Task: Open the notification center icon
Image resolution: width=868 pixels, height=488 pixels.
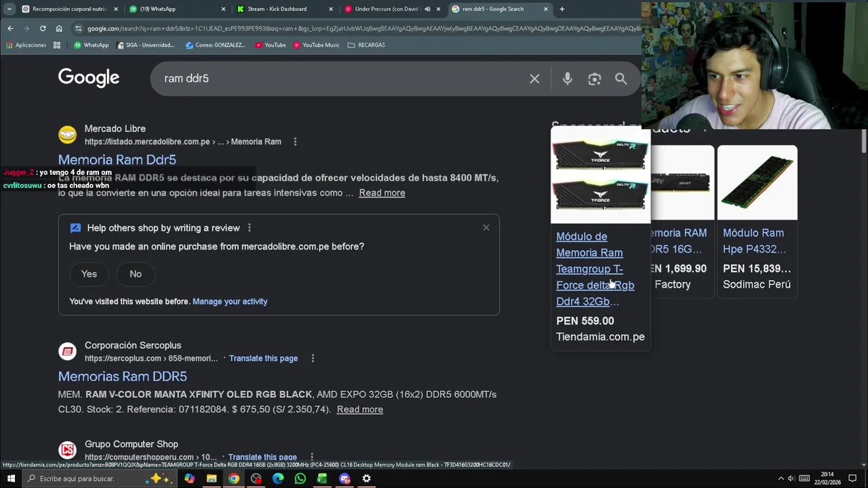Action: tap(852, 479)
